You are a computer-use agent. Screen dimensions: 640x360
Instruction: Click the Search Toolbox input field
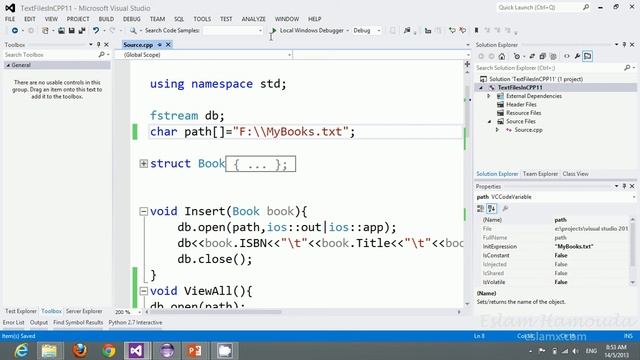pyautogui.click(x=50, y=55)
